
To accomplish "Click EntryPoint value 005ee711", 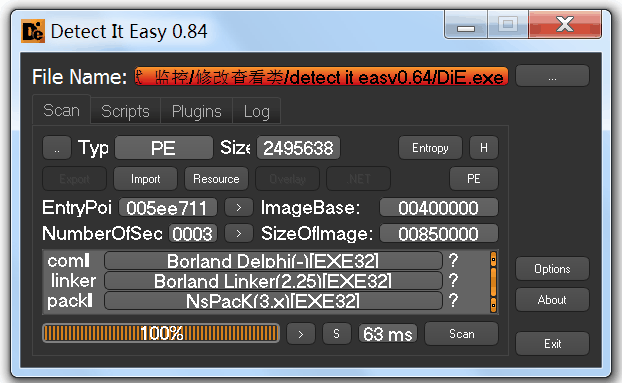I will click(168, 208).
